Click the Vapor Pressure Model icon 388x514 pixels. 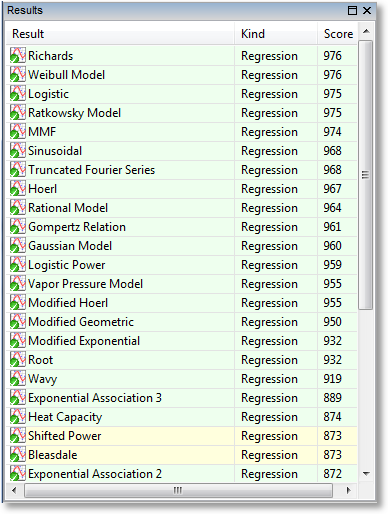[18, 283]
